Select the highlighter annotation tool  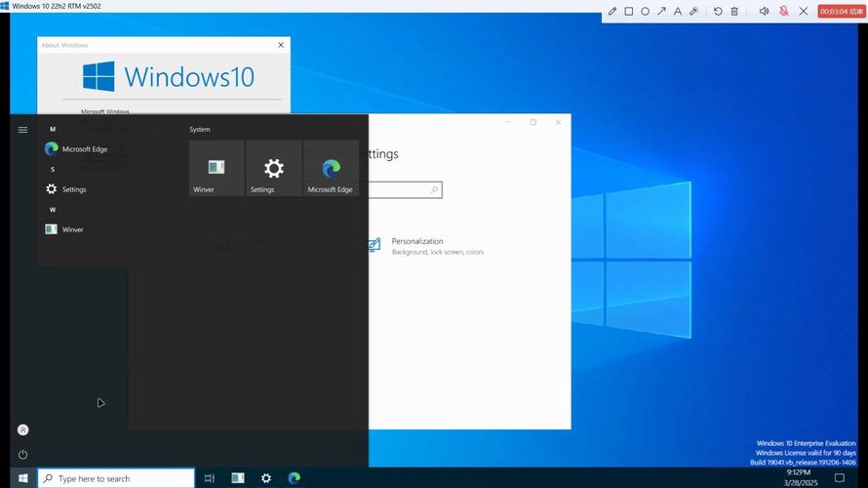(x=694, y=12)
